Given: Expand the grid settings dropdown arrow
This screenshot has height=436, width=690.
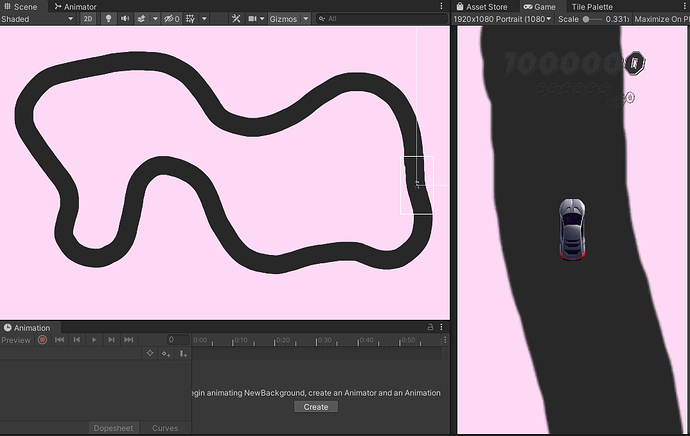Looking at the screenshot, I should (x=204, y=19).
